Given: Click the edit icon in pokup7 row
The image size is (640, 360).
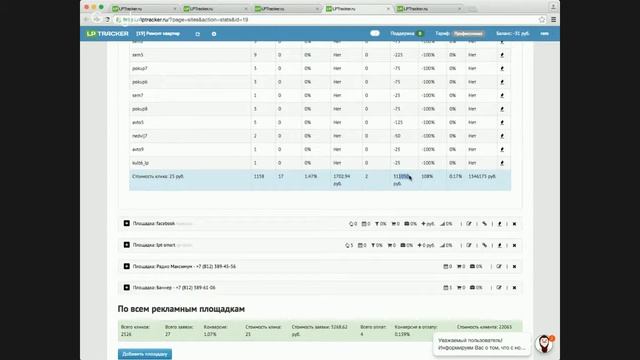Looking at the screenshot, I should pos(502,68).
